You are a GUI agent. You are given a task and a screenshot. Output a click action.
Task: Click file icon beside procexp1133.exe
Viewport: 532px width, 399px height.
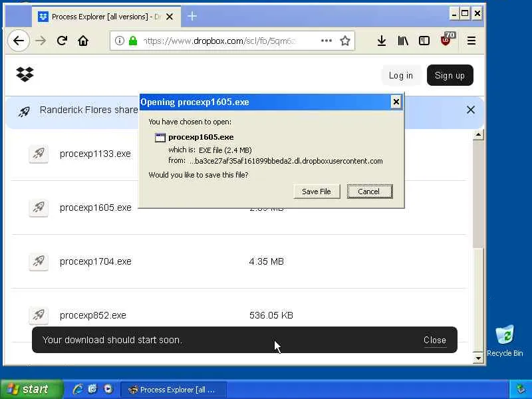pos(39,154)
